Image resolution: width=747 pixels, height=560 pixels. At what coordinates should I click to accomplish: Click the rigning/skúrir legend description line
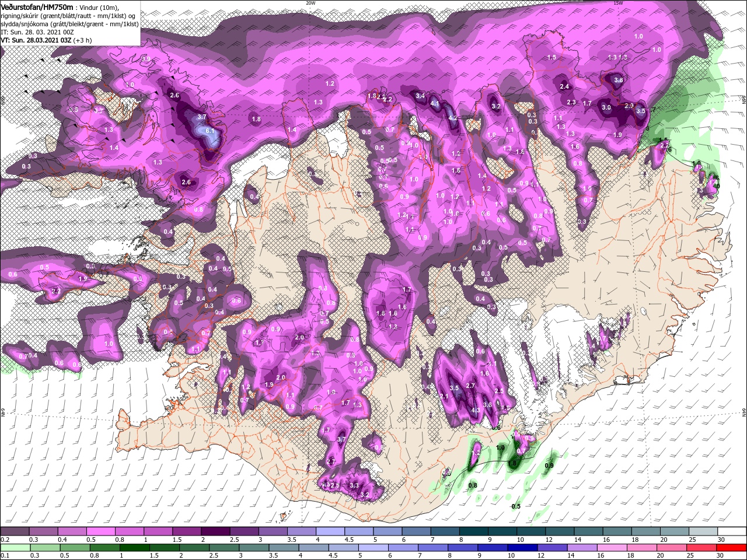[68, 16]
